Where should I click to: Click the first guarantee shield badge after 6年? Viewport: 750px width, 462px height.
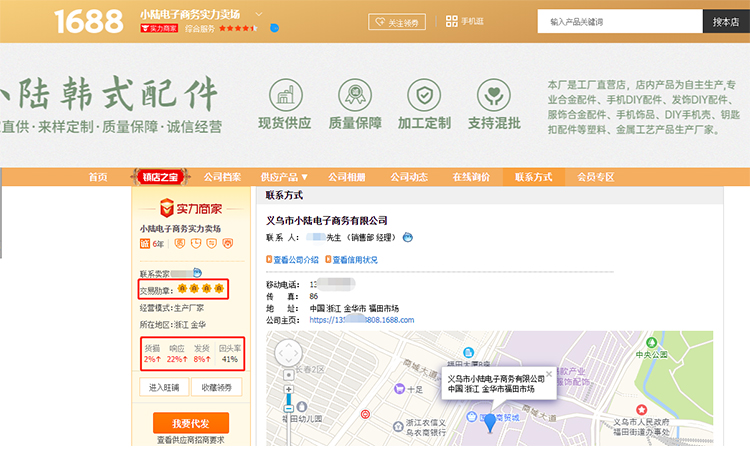tap(179, 243)
